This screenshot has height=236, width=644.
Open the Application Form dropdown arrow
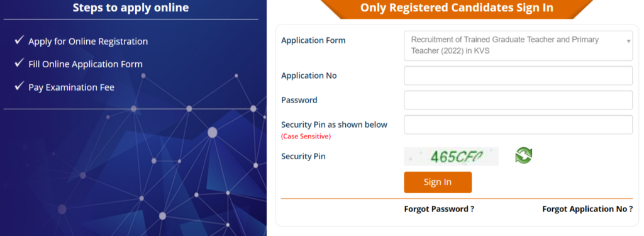click(x=628, y=42)
